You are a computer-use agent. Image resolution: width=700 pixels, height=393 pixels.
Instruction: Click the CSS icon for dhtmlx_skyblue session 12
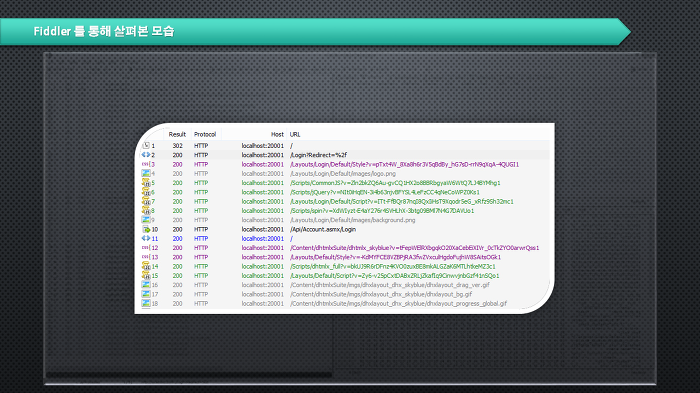(145, 248)
